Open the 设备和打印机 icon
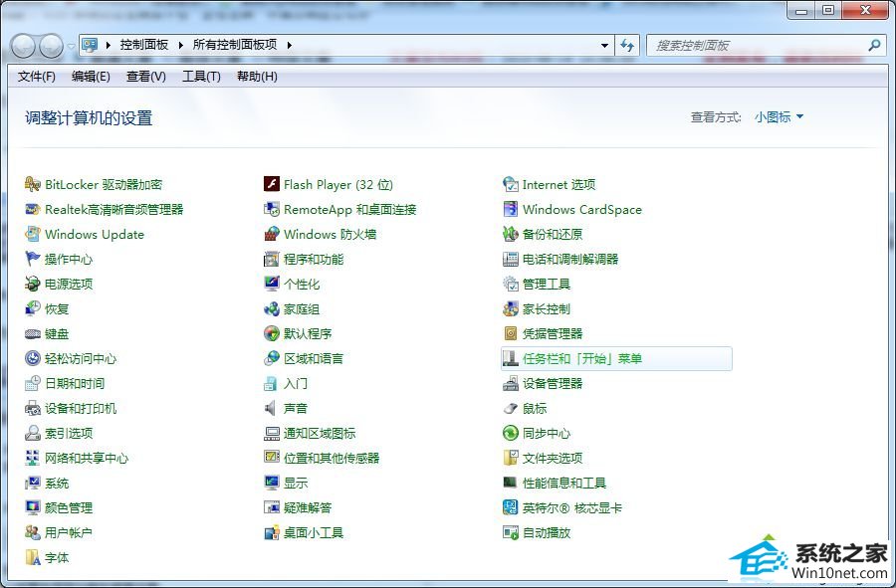This screenshot has width=896, height=588. coord(33,408)
